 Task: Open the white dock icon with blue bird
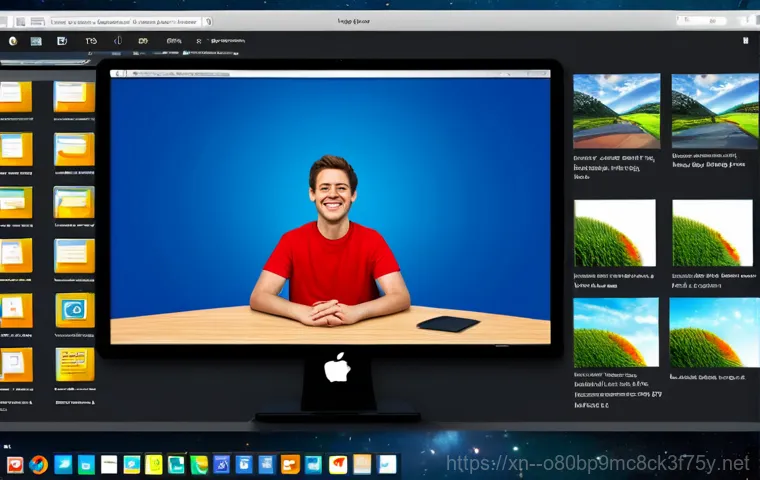click(387, 464)
